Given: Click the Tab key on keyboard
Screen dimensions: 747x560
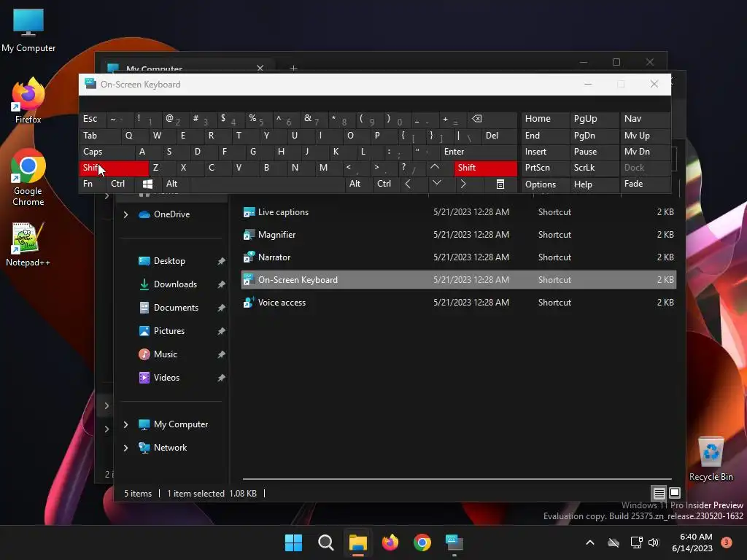Looking at the screenshot, I should click(x=100, y=135).
